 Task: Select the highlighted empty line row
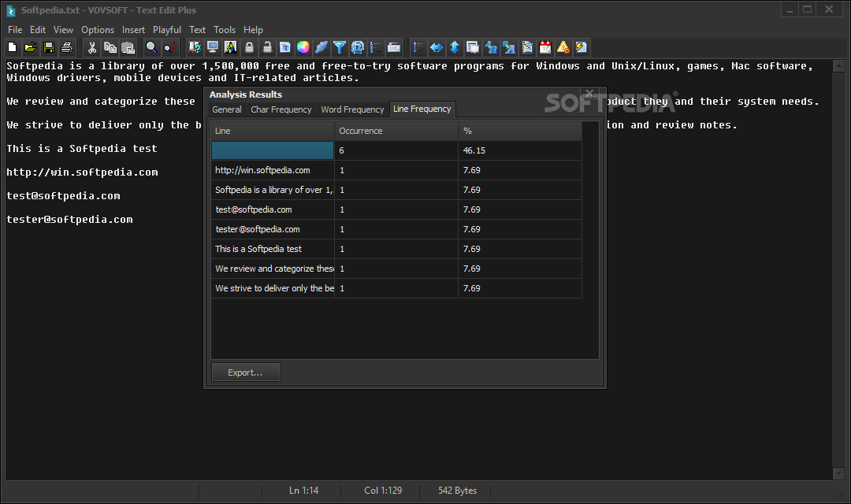tap(396, 150)
